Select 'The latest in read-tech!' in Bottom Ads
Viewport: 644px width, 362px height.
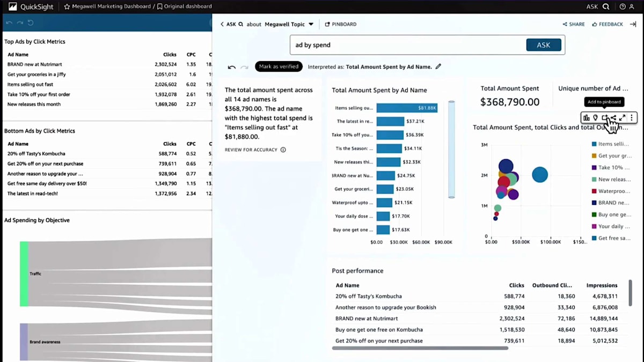[x=33, y=194]
